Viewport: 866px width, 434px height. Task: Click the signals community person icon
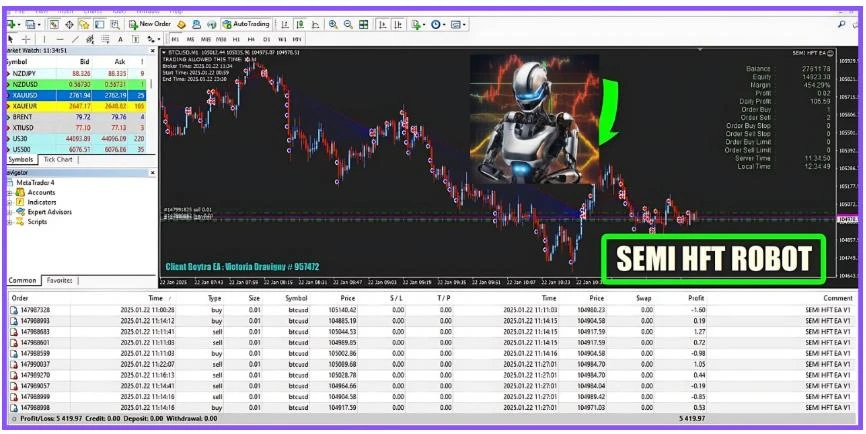coord(196,24)
